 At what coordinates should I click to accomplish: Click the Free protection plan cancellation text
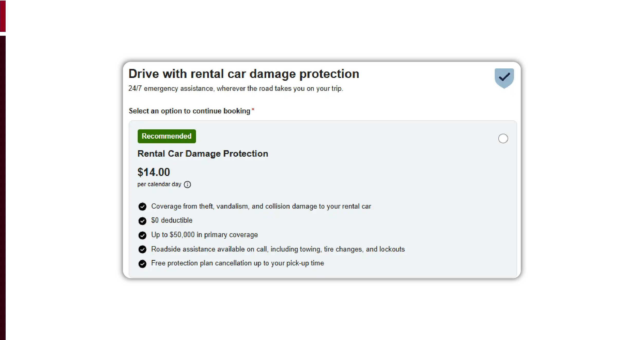(x=237, y=263)
